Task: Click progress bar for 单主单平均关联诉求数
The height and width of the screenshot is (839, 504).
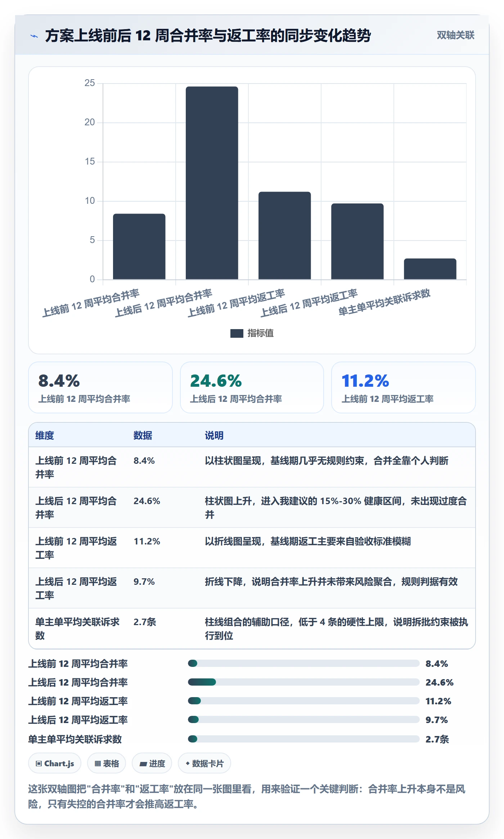Action: point(303,739)
